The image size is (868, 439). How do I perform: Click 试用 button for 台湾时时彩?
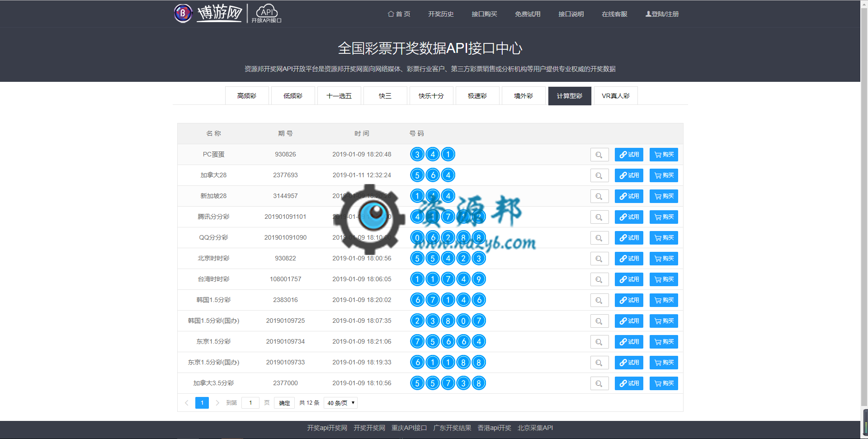[629, 279]
